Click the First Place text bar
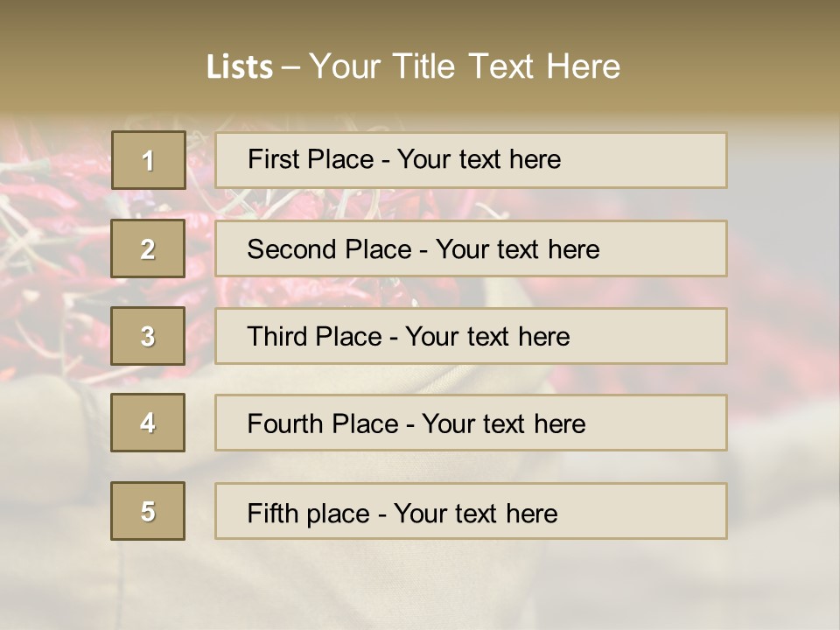This screenshot has height=630, width=840. (x=471, y=160)
